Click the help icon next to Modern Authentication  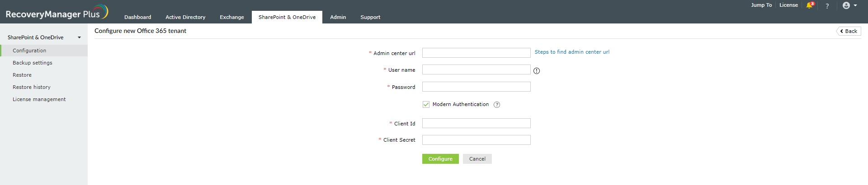[x=497, y=105]
